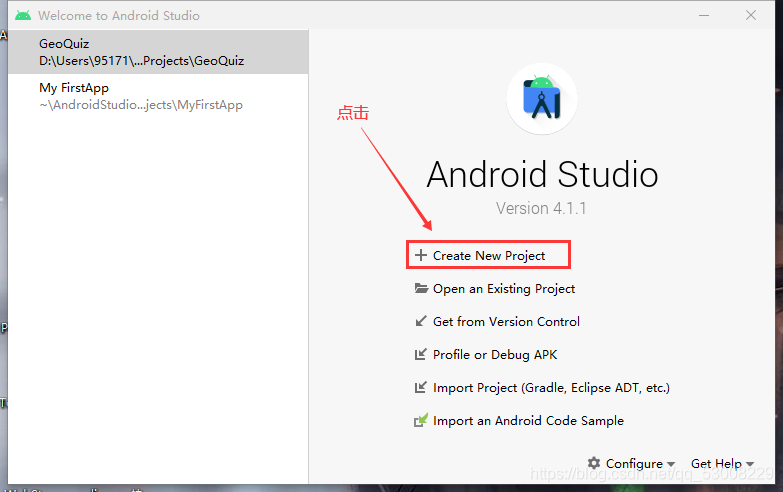The image size is (783, 492).
Task: Start Create New Project
Action: click(x=489, y=255)
